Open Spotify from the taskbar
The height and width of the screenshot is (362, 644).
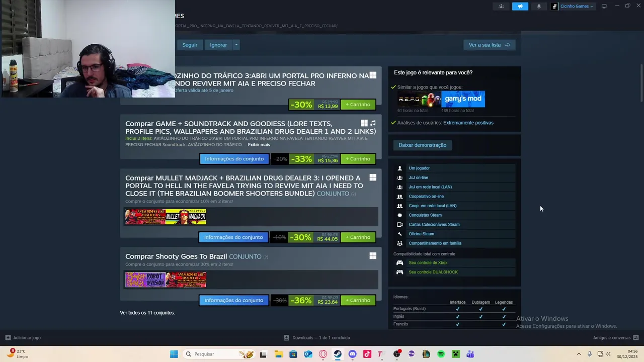[441, 354]
